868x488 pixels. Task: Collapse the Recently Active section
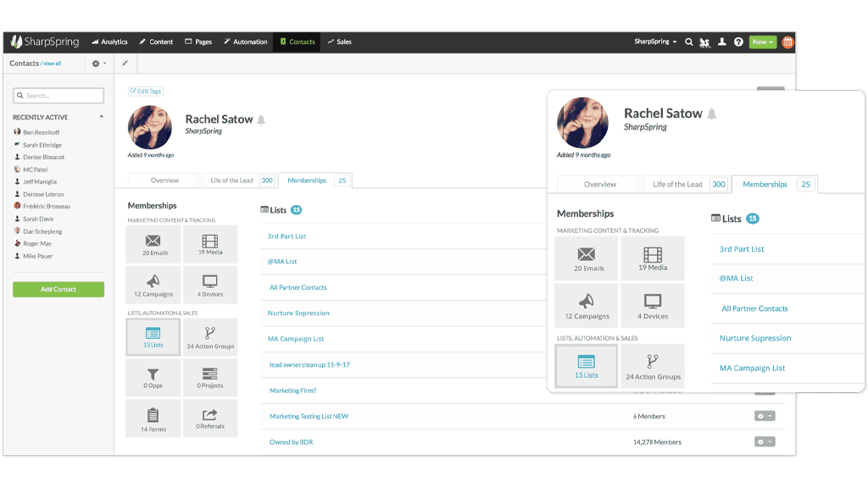[102, 117]
